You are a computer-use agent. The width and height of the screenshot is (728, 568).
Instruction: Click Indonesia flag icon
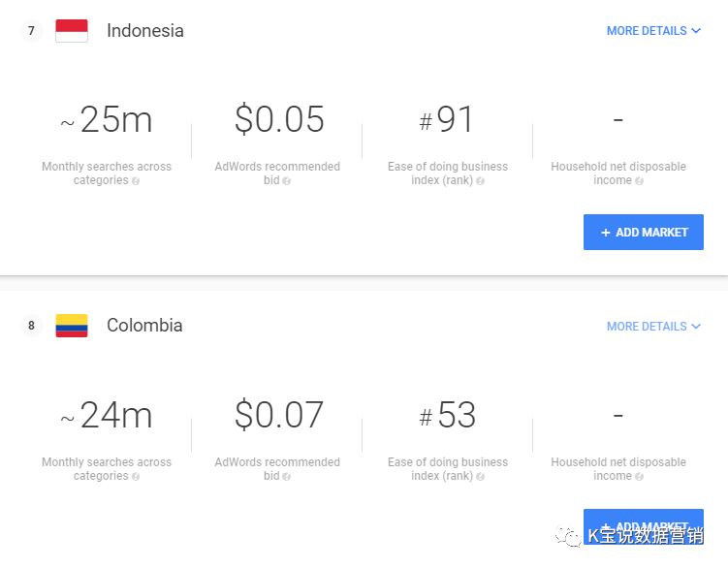point(72,31)
